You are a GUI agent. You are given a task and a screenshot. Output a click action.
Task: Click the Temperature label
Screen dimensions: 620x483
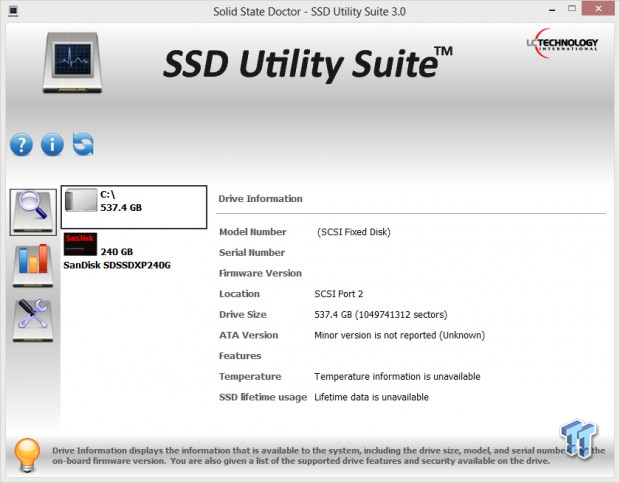pyautogui.click(x=250, y=376)
